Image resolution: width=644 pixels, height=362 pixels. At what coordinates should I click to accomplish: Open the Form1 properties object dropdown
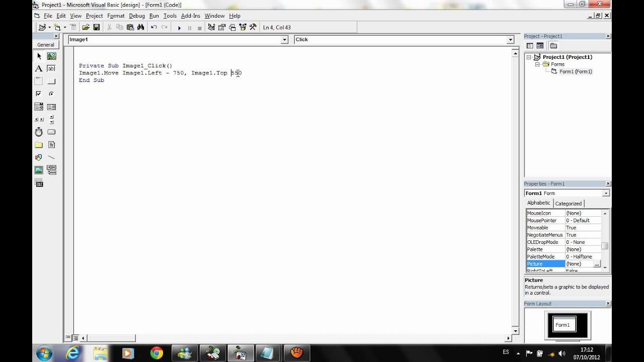(606, 194)
